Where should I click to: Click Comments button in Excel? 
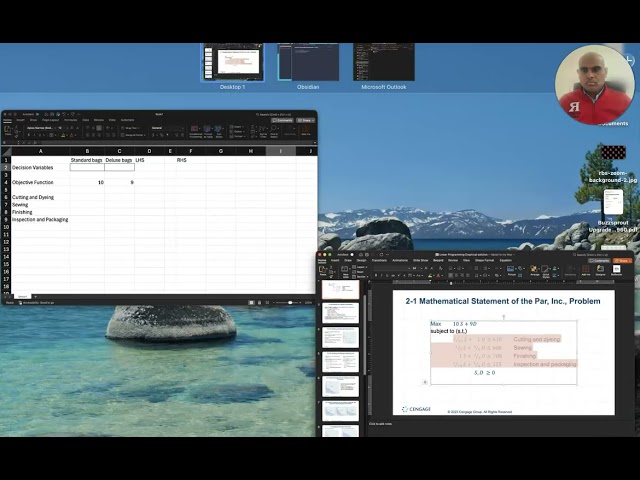[282, 120]
